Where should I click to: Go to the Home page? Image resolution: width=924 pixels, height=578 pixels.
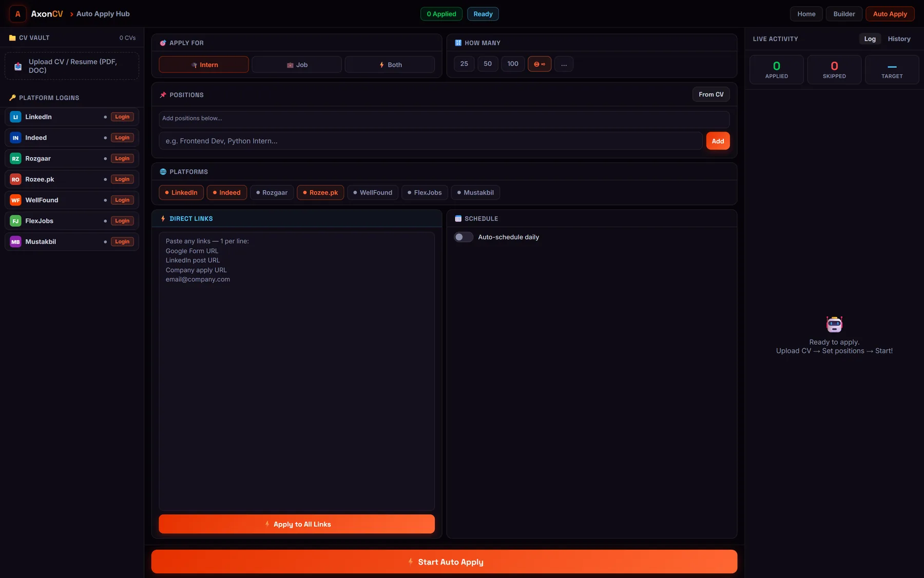click(806, 14)
